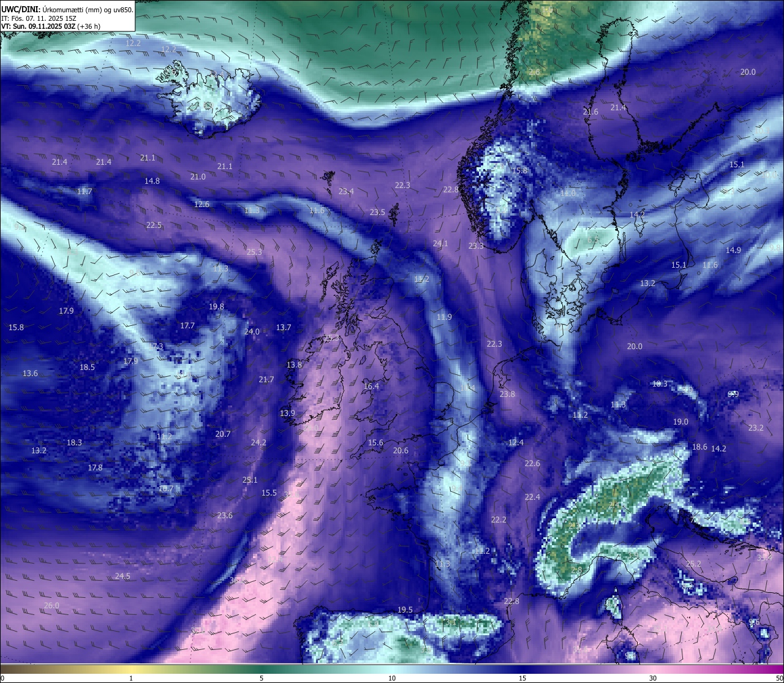Screen dimensions: 784x683
Task: Click the map value '24.2'
Action: coord(258,442)
